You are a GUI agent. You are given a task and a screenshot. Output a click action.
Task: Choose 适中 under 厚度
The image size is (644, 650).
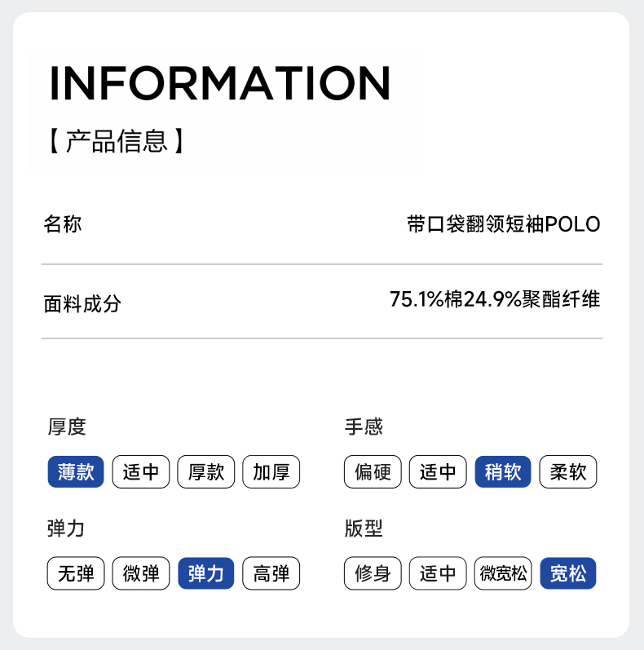tap(141, 472)
